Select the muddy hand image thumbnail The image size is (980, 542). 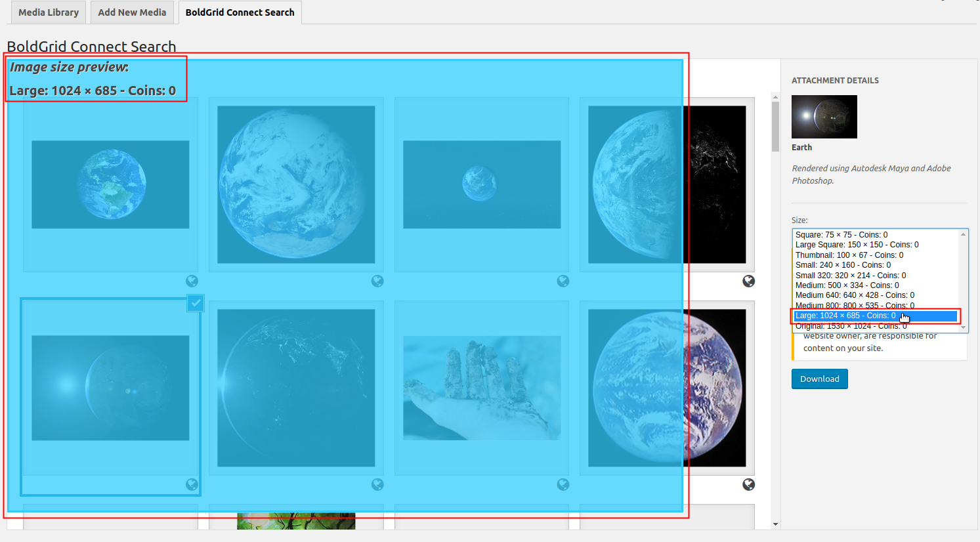(482, 388)
